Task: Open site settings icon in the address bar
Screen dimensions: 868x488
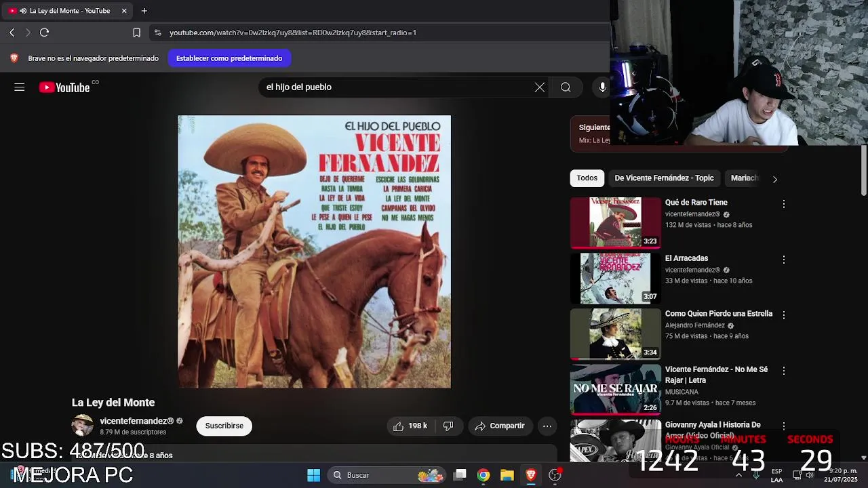Action: 157,33
